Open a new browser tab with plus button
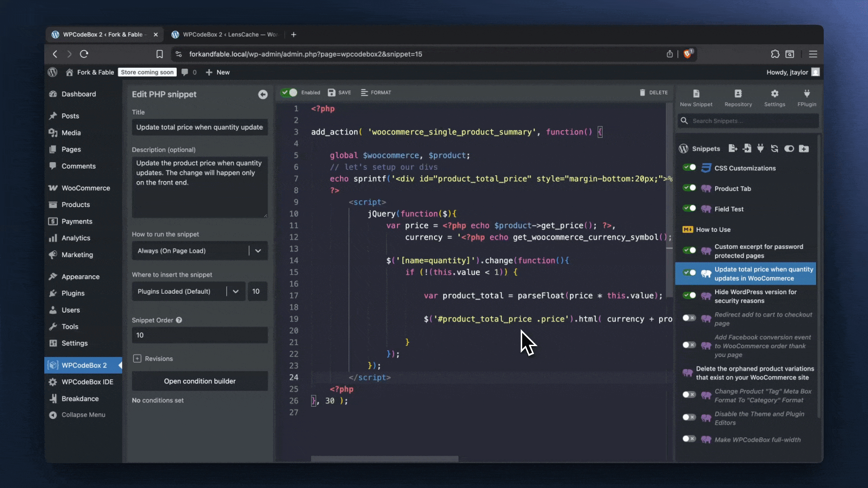The width and height of the screenshot is (868, 488). click(x=293, y=35)
